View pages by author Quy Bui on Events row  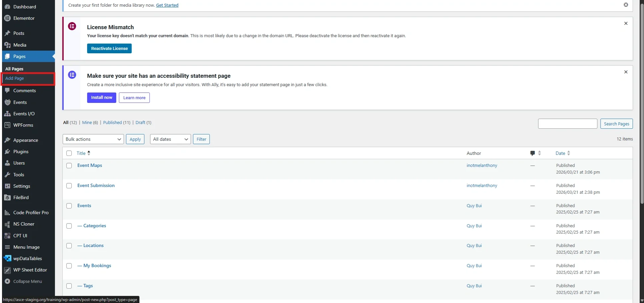pyautogui.click(x=474, y=205)
